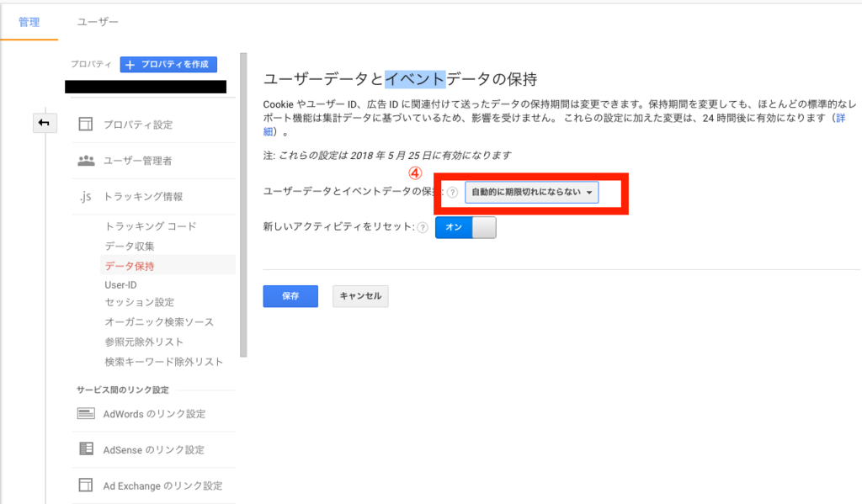Click the キャンセル button
The width and height of the screenshot is (862, 504).
pyautogui.click(x=360, y=295)
